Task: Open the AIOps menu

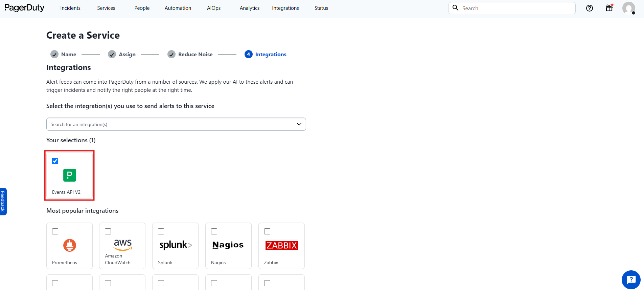Action: tap(214, 8)
